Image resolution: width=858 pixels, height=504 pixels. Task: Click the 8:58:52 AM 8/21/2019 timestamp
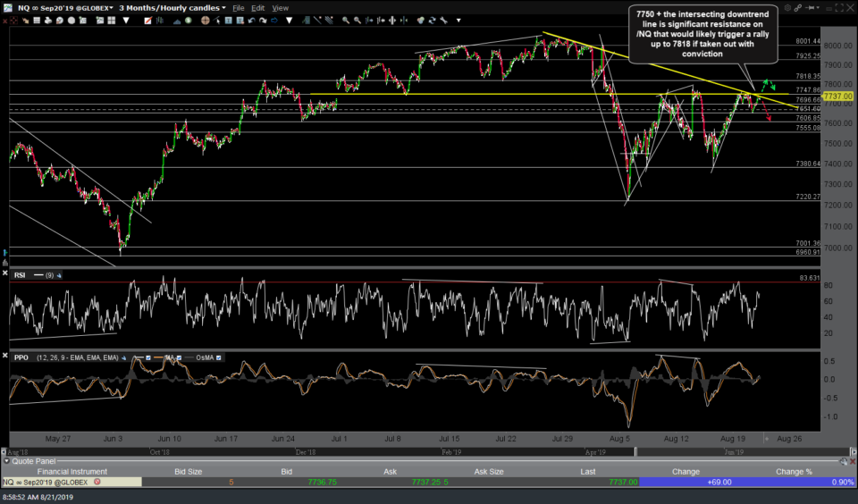click(38, 497)
